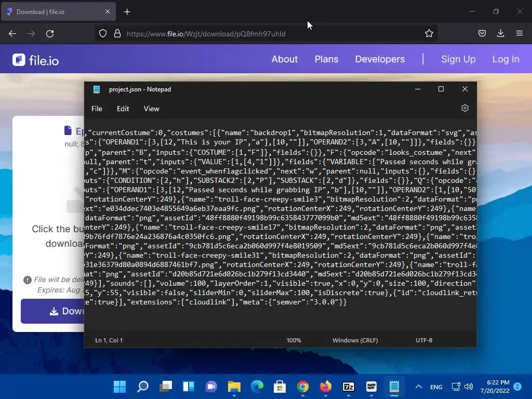Open About page on file.io
This screenshot has width=532, height=399.
coord(284,59)
